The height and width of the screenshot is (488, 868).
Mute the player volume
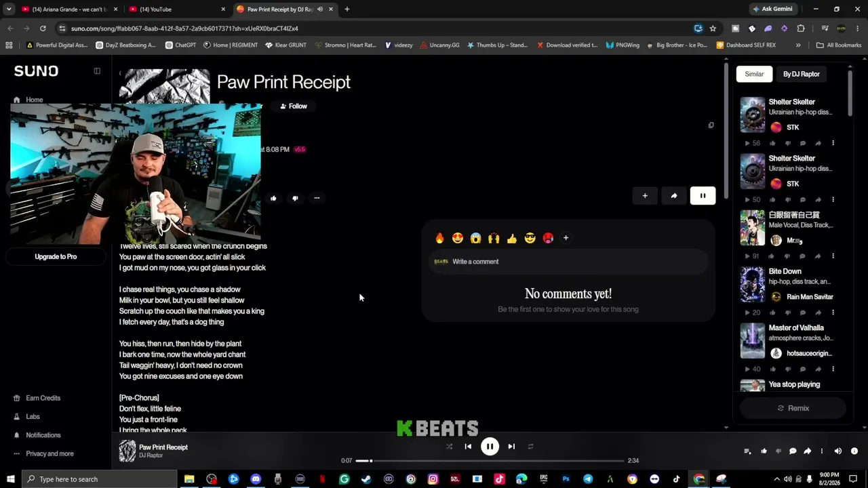pos(838,451)
